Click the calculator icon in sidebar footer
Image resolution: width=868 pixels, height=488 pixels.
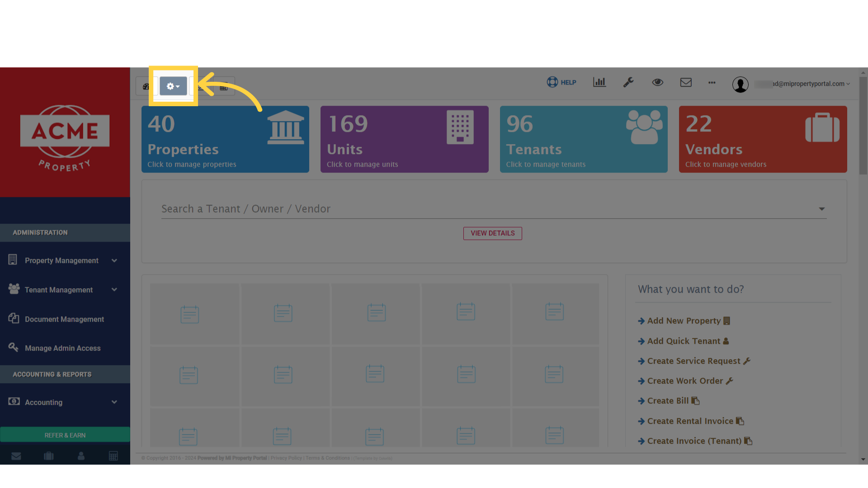pyautogui.click(x=113, y=456)
